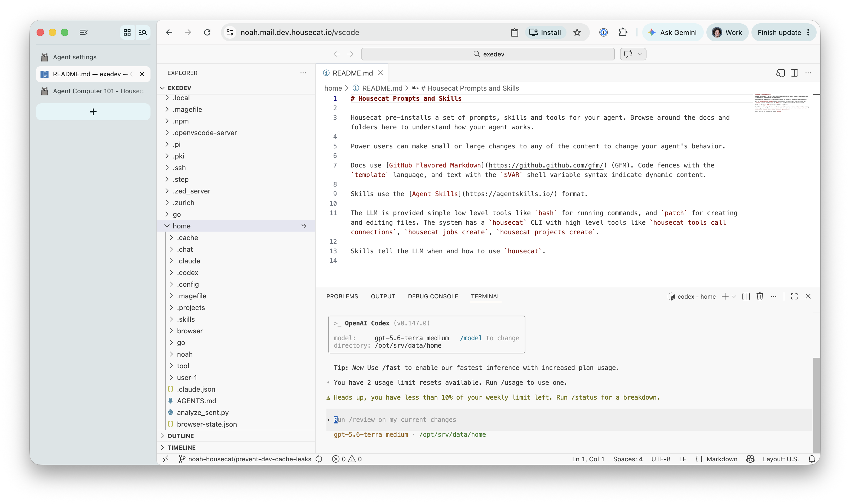The height and width of the screenshot is (504, 850).
Task: Add a new browser tab with plus button
Action: tap(93, 112)
